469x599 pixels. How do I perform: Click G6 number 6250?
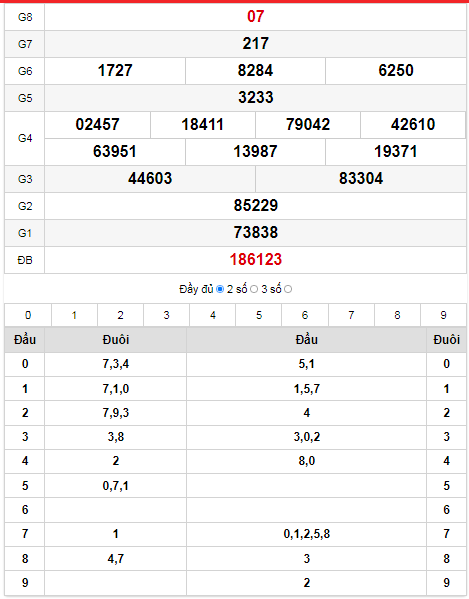coord(396,71)
